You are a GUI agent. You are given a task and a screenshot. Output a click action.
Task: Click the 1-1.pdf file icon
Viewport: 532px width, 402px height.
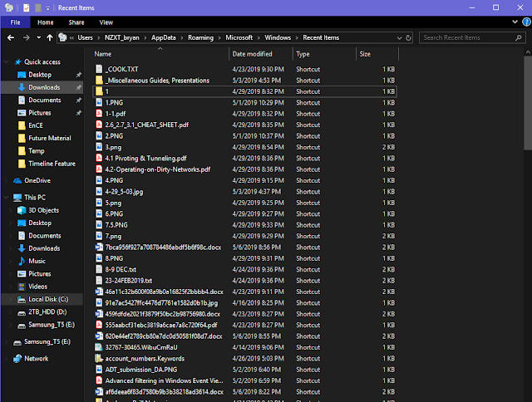(99, 114)
